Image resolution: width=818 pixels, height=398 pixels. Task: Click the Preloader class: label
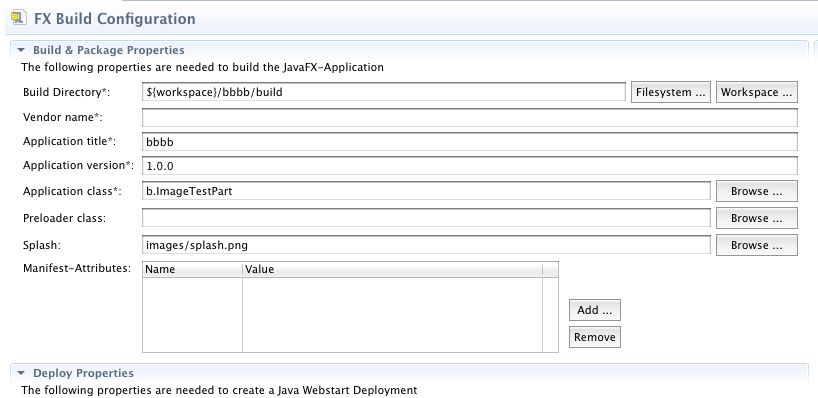tap(64, 218)
